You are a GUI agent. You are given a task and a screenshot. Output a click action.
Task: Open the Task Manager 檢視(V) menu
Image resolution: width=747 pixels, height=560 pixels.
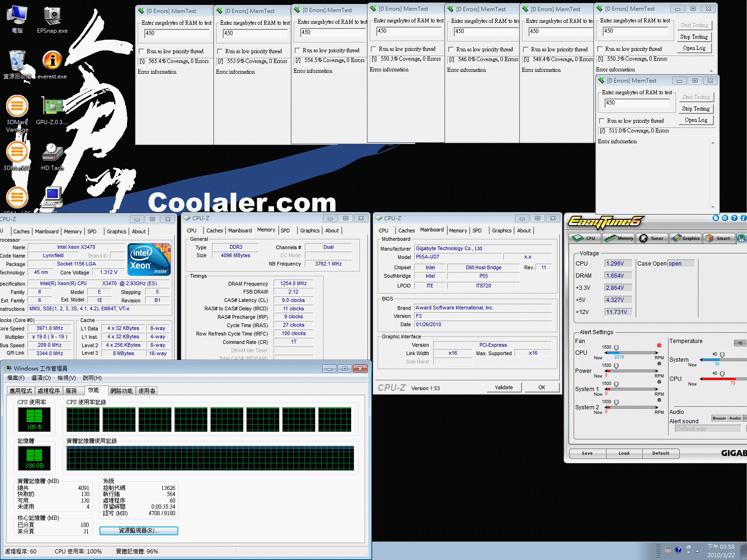coord(66,378)
